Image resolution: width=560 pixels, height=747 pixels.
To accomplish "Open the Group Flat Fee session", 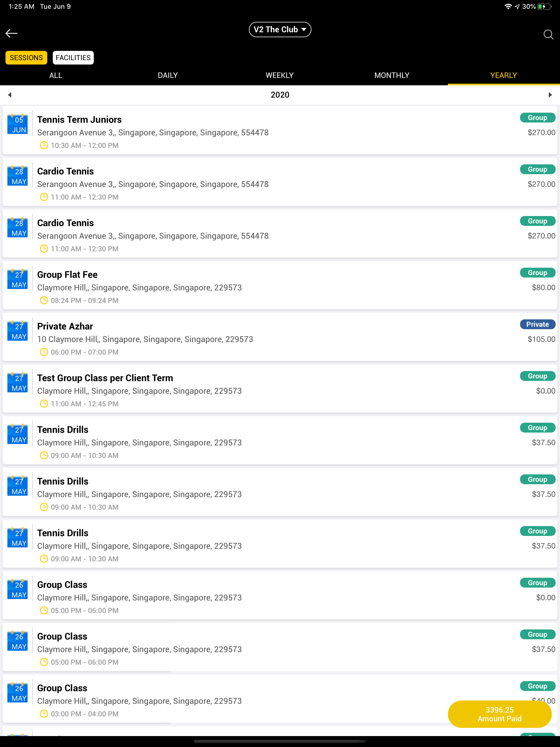I will (x=280, y=285).
